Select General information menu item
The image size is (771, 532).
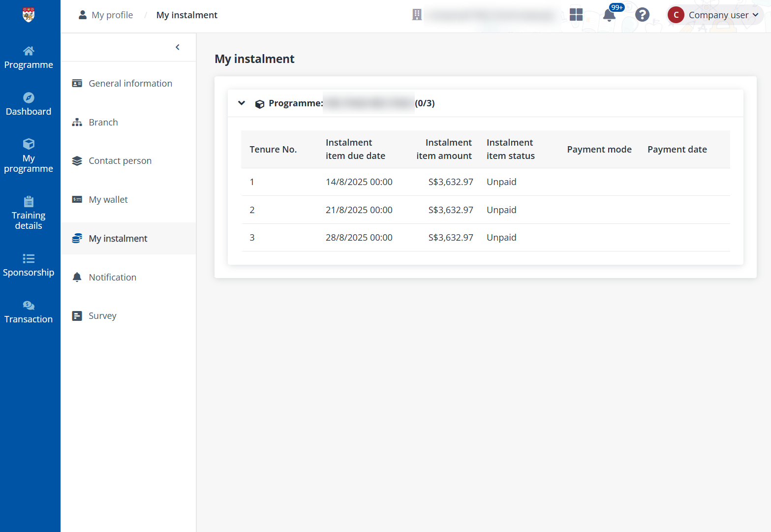click(x=130, y=84)
